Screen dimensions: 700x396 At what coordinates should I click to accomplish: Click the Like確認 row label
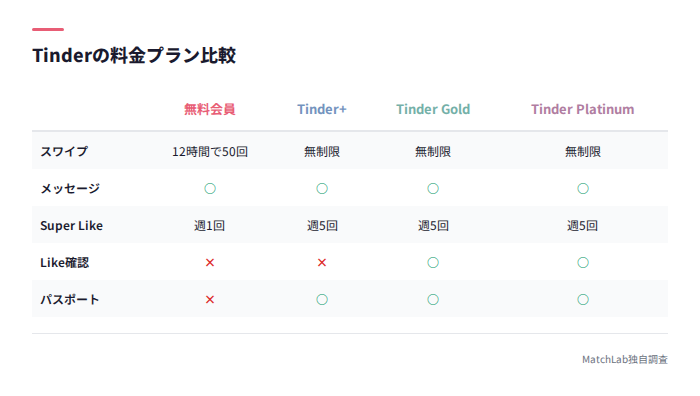point(65,263)
